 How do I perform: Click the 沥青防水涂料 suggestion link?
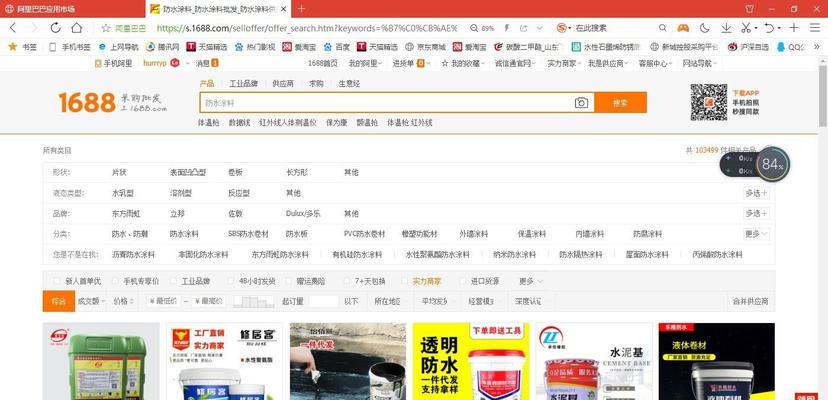[133, 254]
